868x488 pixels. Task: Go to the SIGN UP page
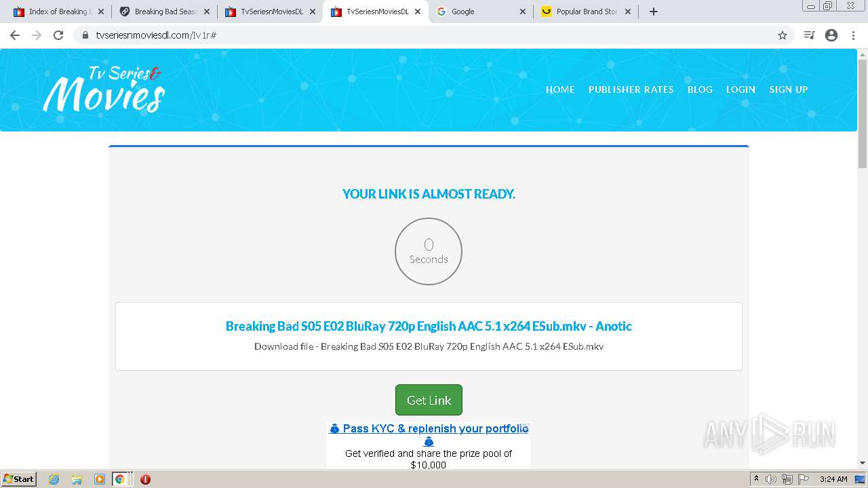(788, 89)
